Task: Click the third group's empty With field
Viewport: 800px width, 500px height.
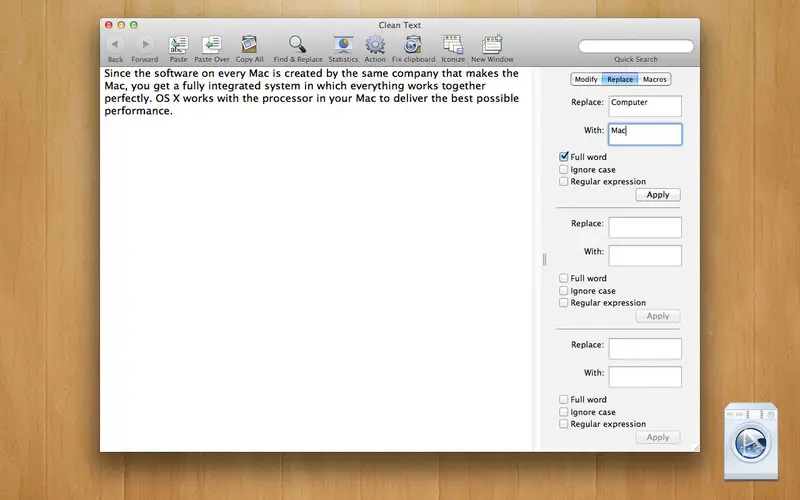Action: pos(645,377)
